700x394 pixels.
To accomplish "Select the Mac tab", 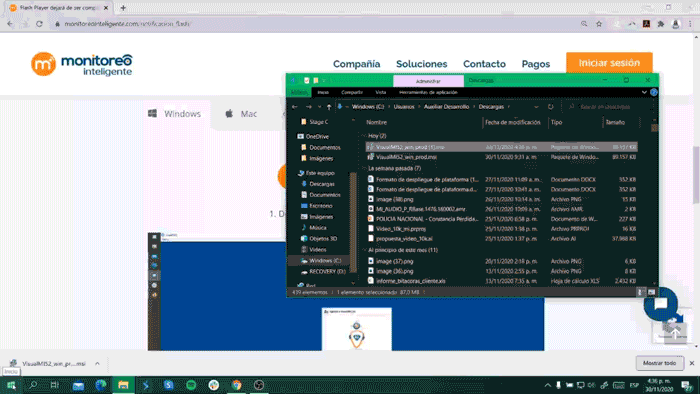I will click(x=241, y=114).
